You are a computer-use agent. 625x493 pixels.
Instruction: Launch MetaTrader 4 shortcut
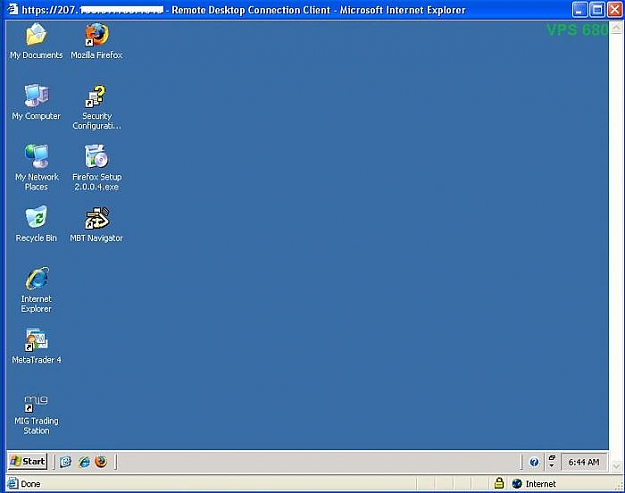(x=36, y=346)
